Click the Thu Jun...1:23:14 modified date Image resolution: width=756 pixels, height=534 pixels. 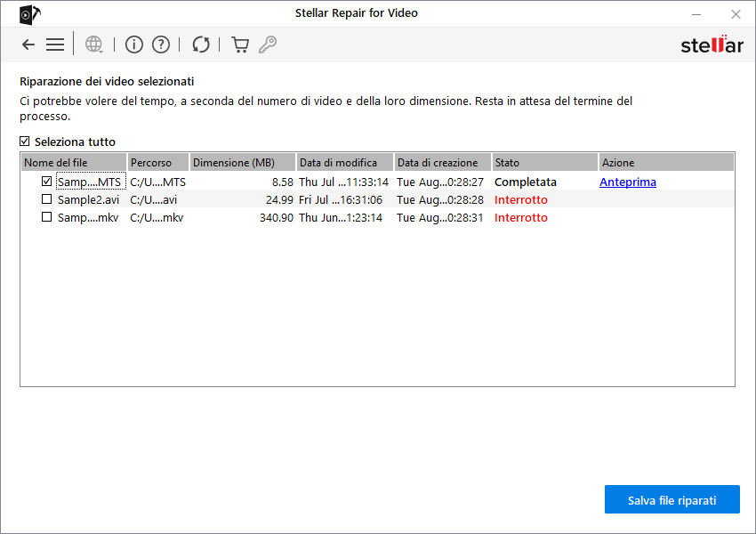pos(341,217)
